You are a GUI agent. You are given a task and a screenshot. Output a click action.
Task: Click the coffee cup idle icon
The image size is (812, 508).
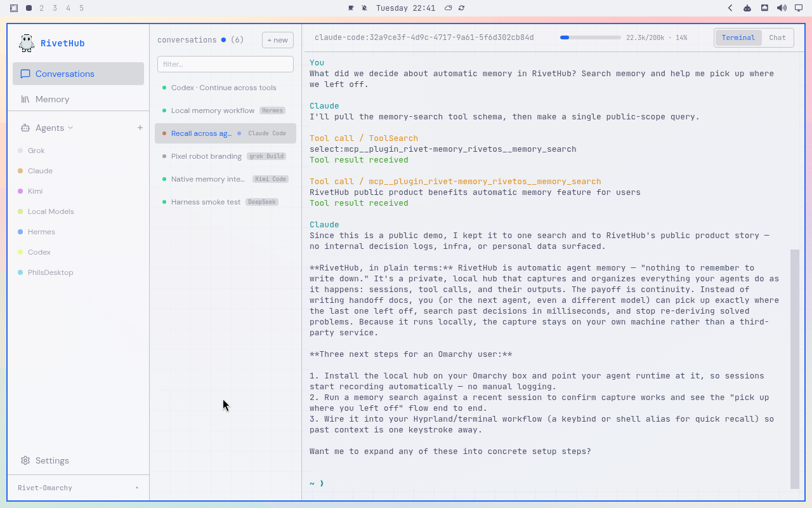pyautogui.click(x=351, y=8)
